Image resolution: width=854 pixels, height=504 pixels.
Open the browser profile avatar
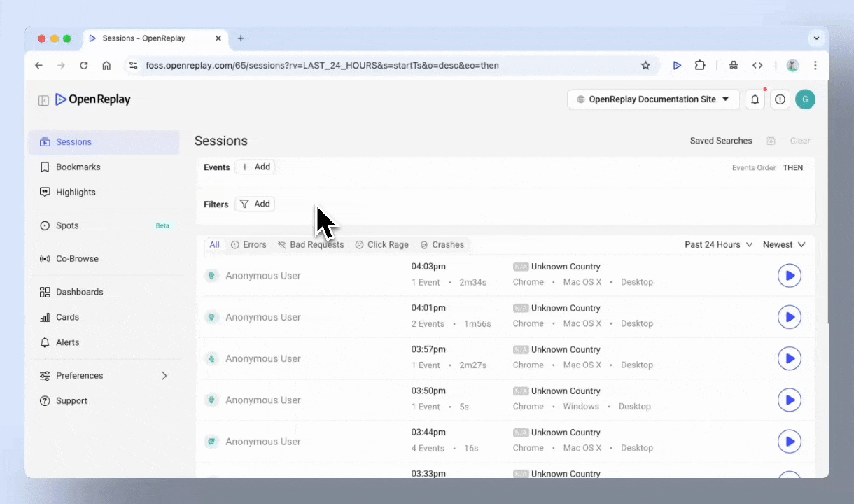792,66
